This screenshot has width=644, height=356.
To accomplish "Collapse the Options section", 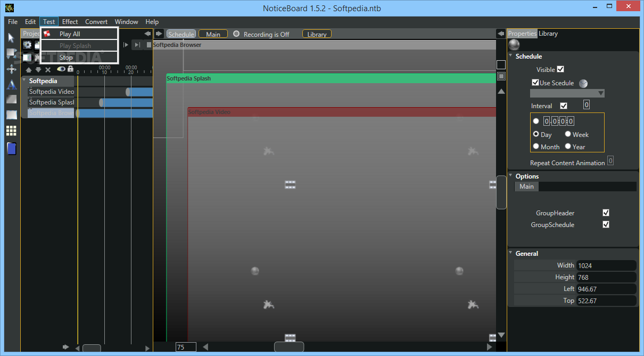I will coord(511,176).
